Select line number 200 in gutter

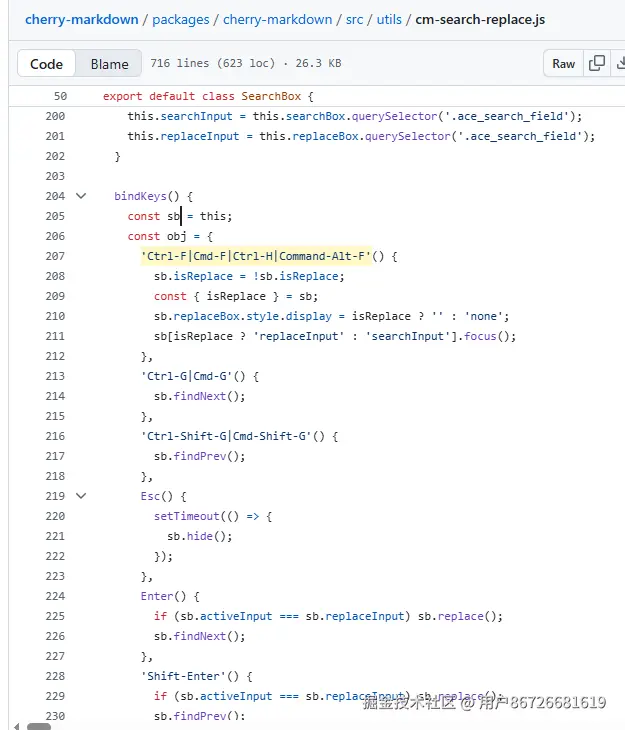(55, 116)
